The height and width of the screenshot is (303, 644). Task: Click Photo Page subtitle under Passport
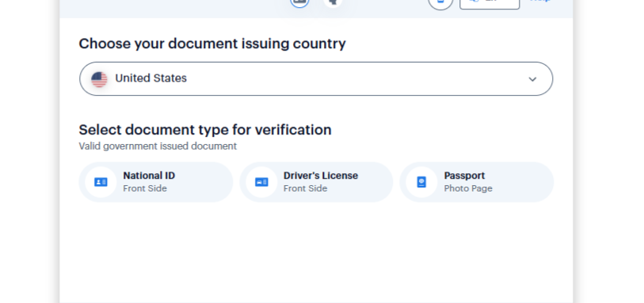point(468,188)
